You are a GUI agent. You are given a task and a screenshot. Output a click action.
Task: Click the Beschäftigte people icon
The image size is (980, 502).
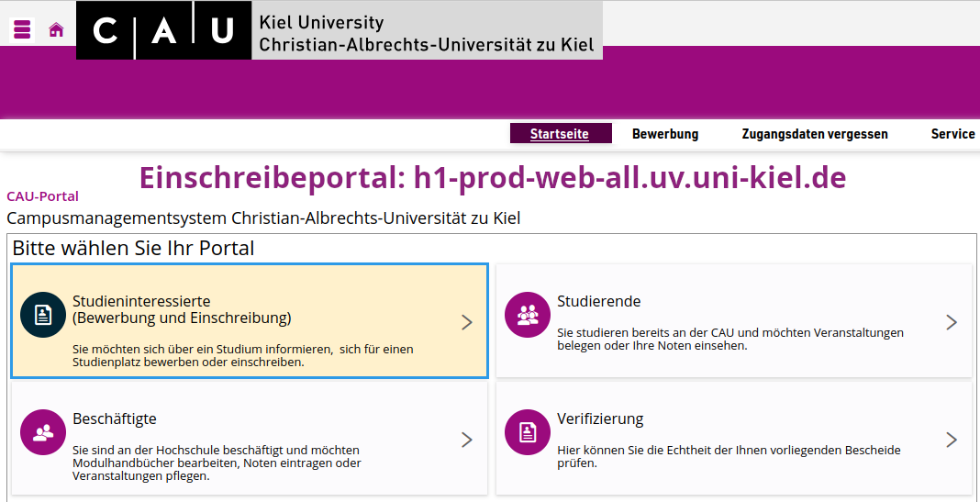(42, 432)
